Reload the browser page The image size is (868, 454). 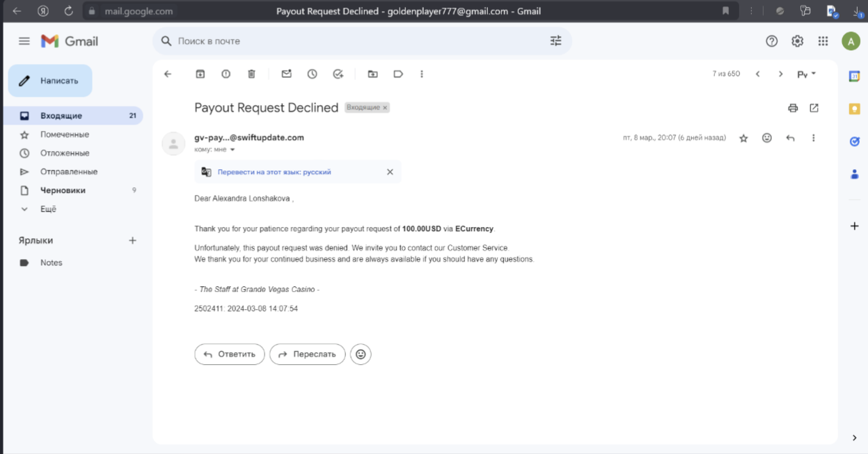tap(68, 11)
